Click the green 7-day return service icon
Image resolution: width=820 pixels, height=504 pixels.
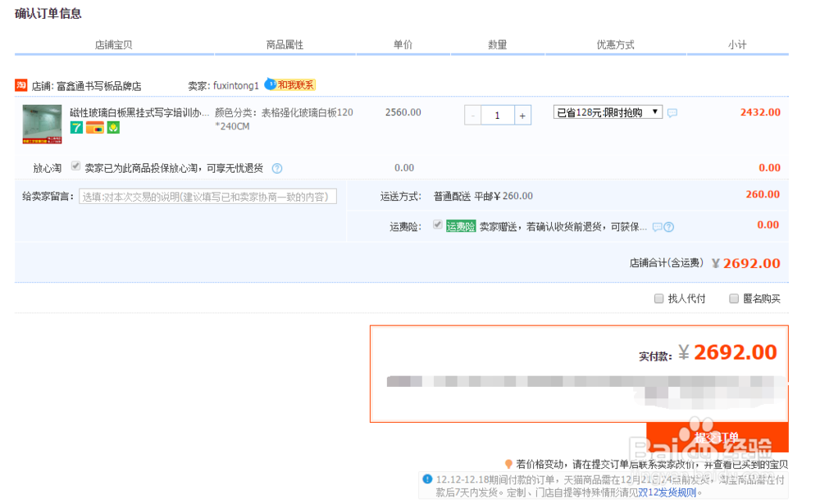tap(78, 129)
